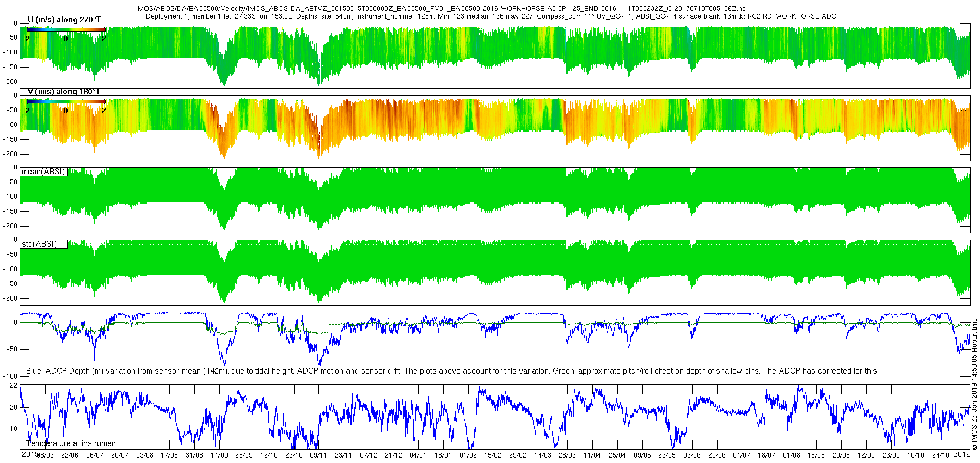The image size is (980, 463).
Task: Click the 06/06 date tick label
Action: (x=692, y=455)
